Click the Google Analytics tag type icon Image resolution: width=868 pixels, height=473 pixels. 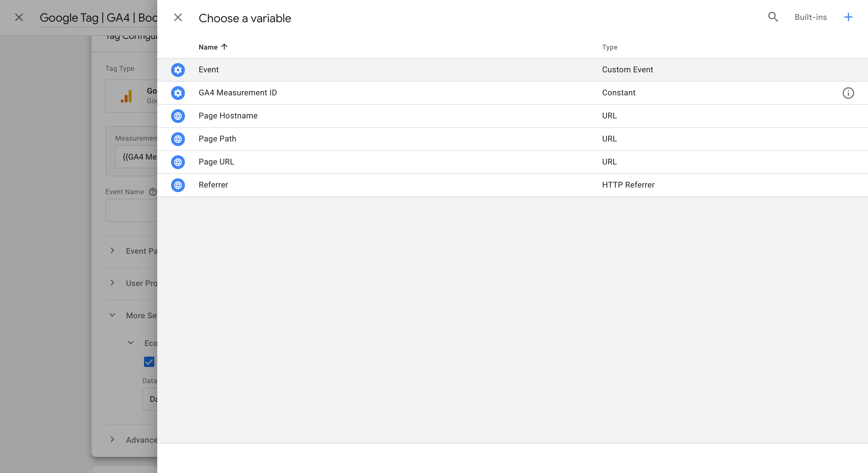click(126, 96)
